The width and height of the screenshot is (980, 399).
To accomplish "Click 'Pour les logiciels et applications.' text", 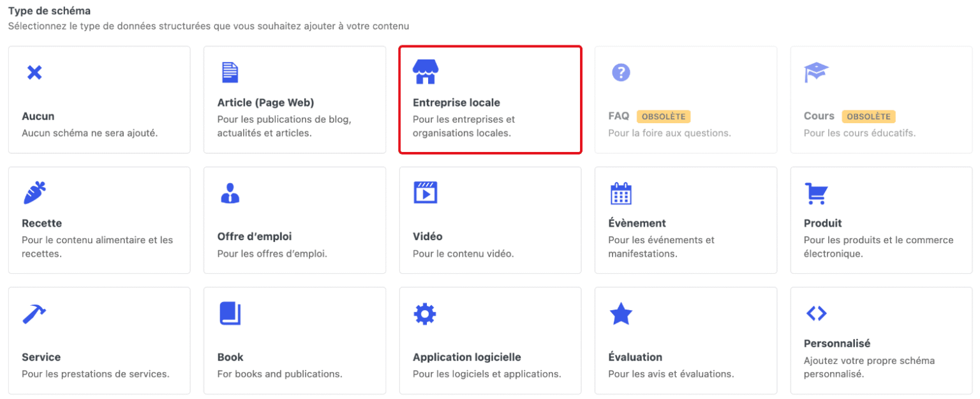I will 487,375.
